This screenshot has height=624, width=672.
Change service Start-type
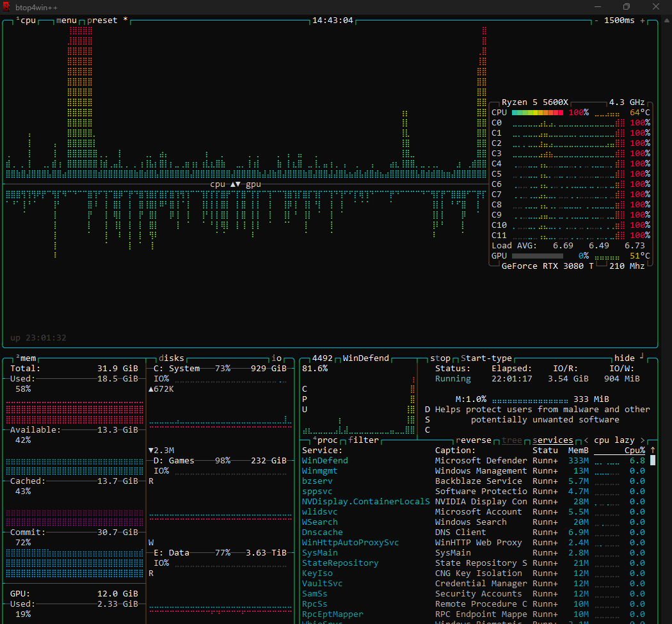tap(486, 358)
